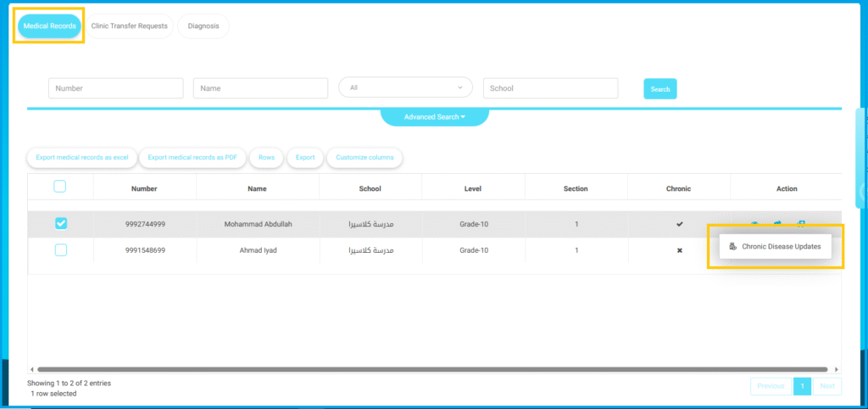Click the left arrow of the horizontal scrollbar
868x409 pixels.
click(x=32, y=370)
